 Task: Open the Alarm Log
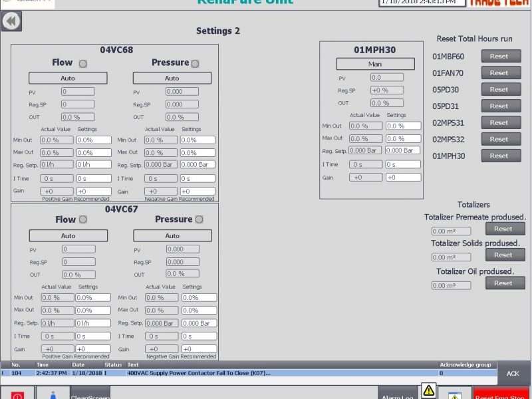pos(398,395)
